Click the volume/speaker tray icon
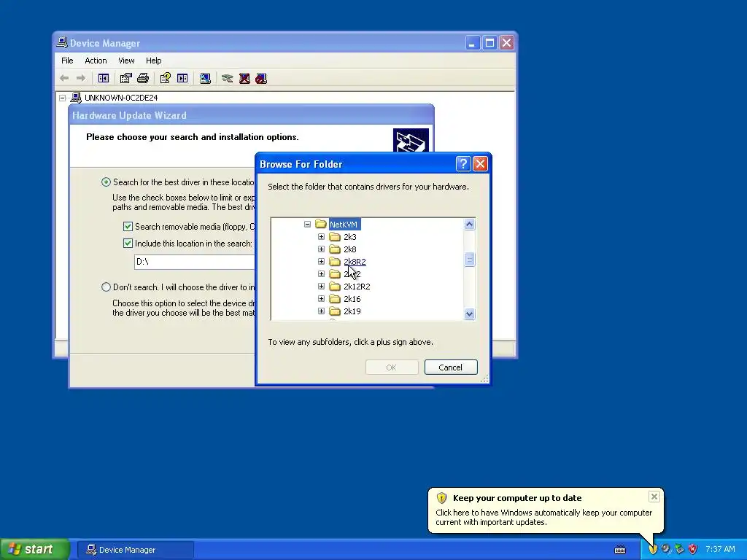This screenshot has width=747, height=560. (666, 549)
